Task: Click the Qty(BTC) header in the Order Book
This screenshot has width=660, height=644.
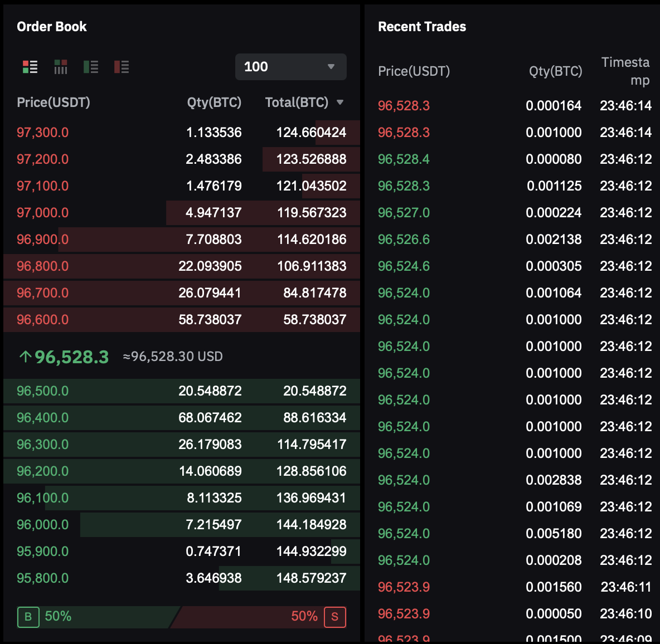Action: click(x=214, y=102)
